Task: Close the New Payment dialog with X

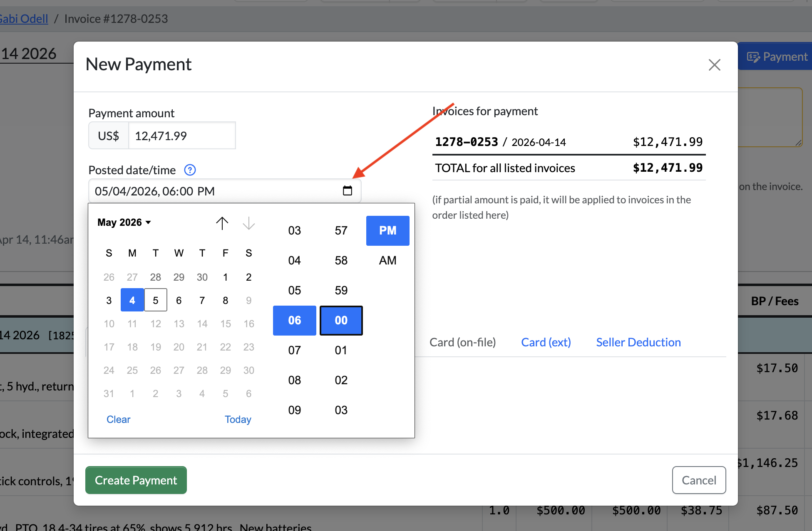Action: tap(714, 64)
